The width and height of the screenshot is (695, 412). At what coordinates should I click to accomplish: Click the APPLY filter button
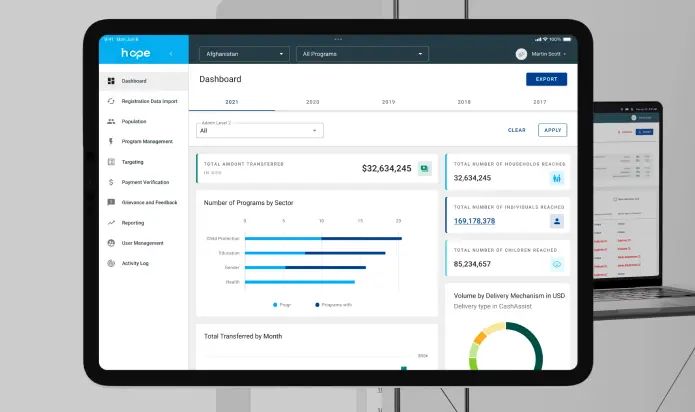coord(551,130)
